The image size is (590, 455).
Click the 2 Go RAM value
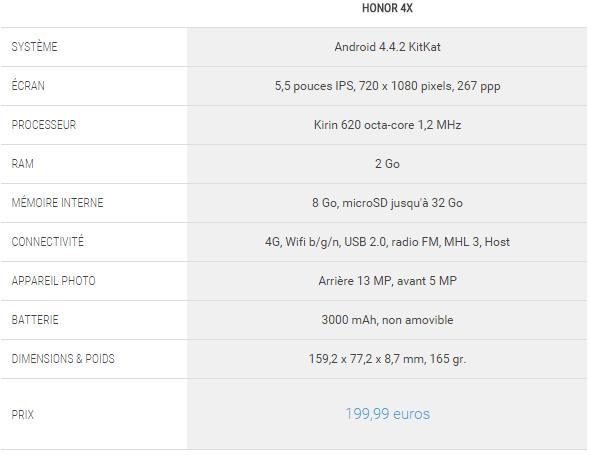(x=387, y=164)
